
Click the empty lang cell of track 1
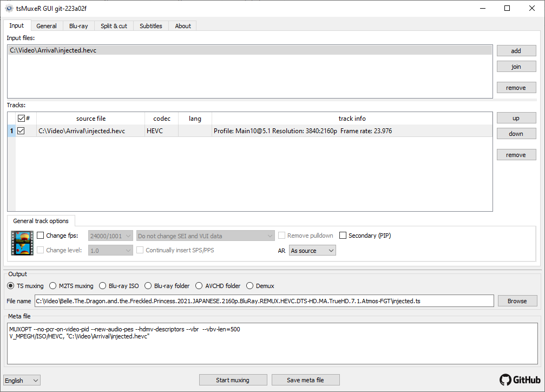[195, 131]
